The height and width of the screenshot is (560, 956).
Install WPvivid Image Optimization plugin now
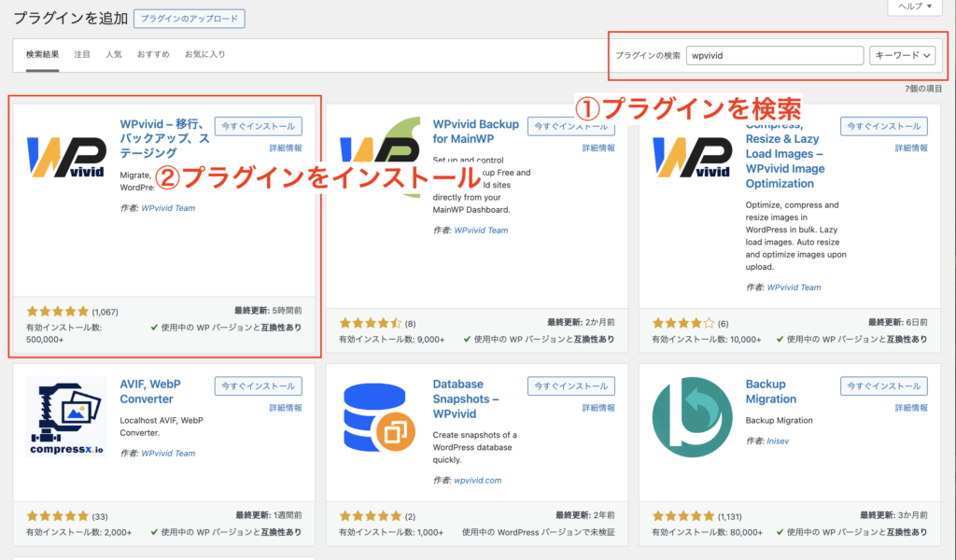pyautogui.click(x=884, y=126)
